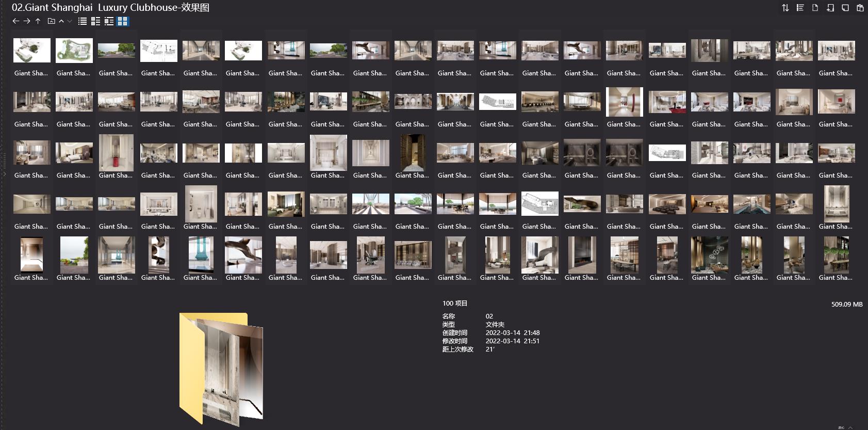The width and height of the screenshot is (868, 430).
Task: Click the large folder preview image
Action: [x=221, y=369]
